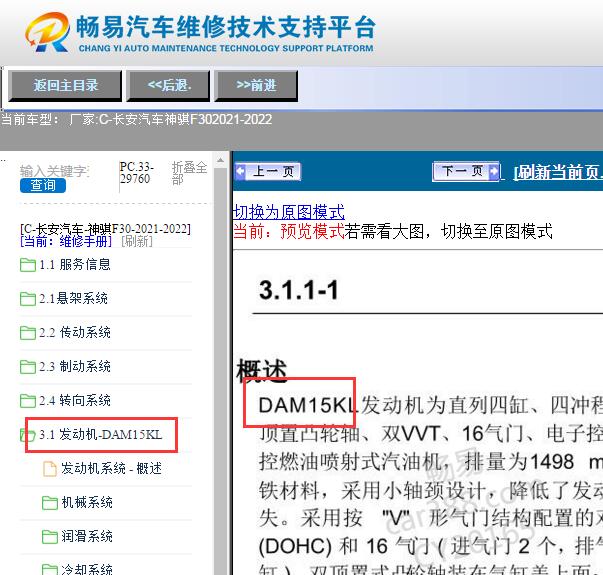Click the [刷新] link in sidebar

[x=137, y=242]
